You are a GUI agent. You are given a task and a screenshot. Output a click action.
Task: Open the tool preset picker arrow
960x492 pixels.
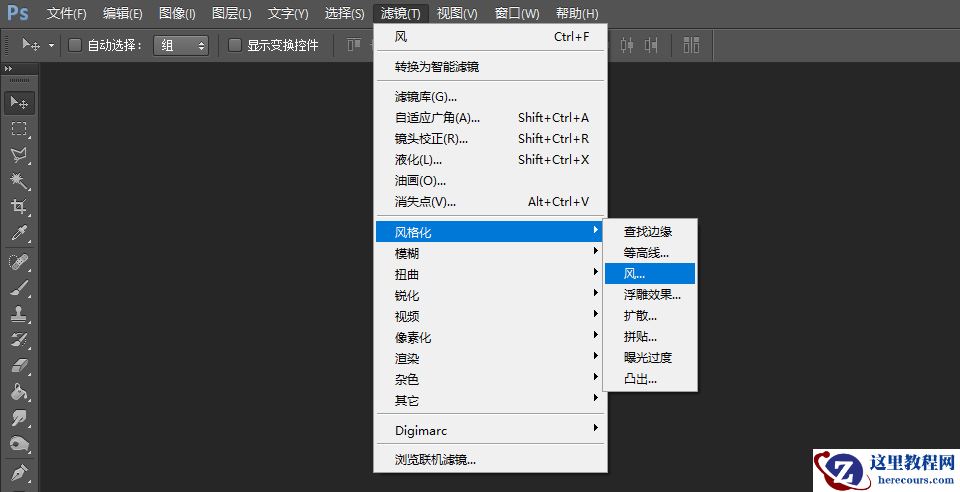click(x=51, y=45)
